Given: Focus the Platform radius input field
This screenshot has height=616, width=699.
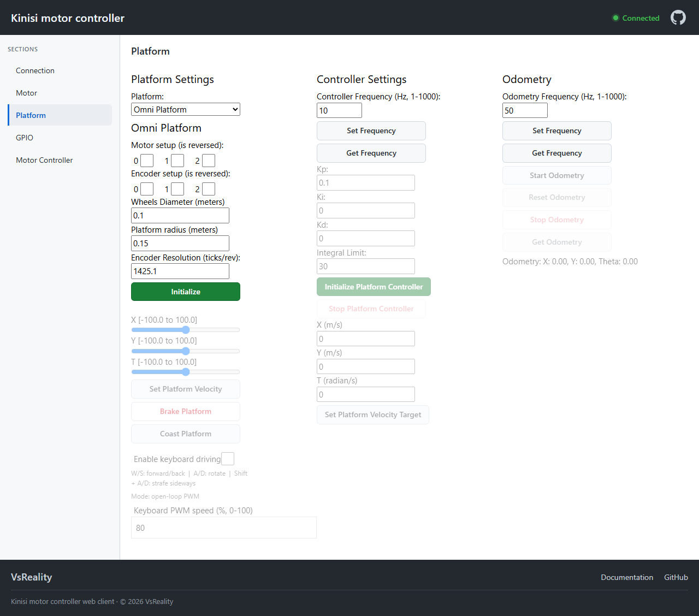Looking at the screenshot, I should [x=180, y=244].
